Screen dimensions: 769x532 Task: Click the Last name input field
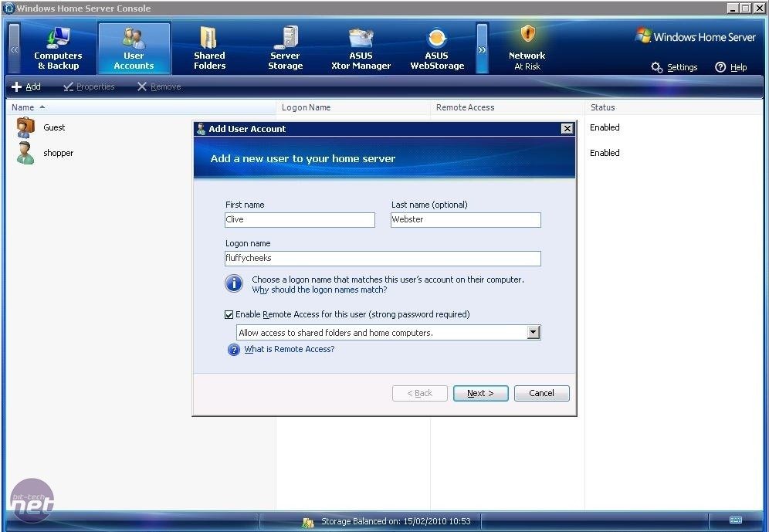point(466,219)
